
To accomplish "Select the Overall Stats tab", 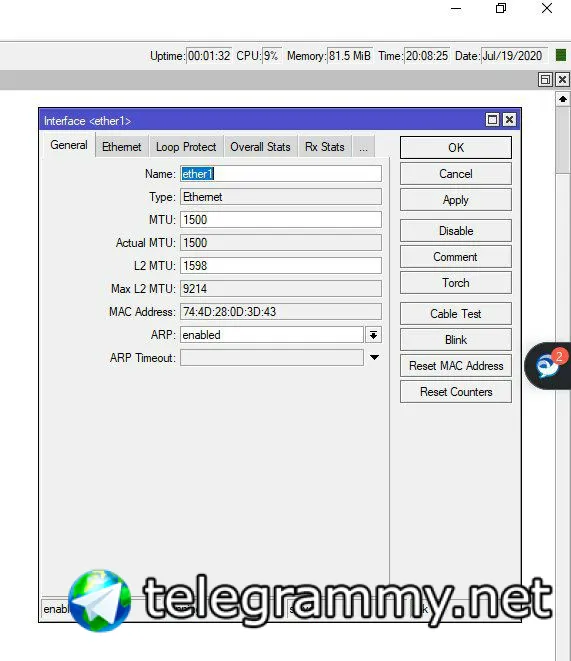I will click(260, 147).
